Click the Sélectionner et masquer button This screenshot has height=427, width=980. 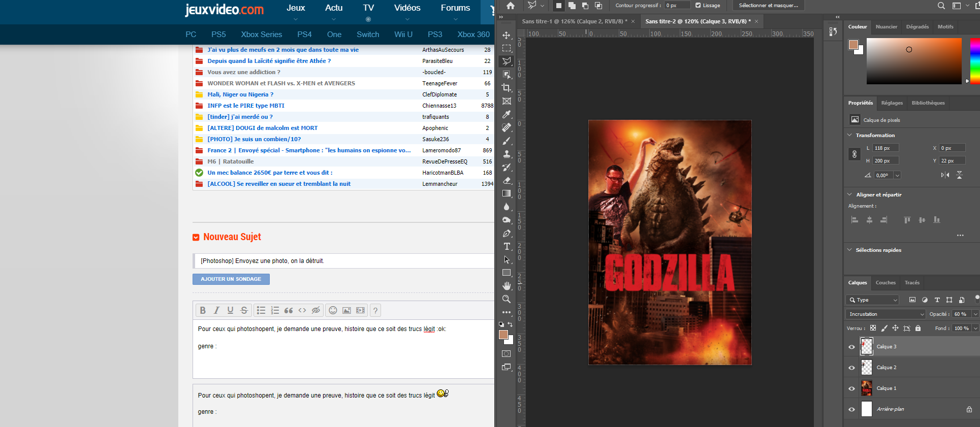tap(768, 6)
